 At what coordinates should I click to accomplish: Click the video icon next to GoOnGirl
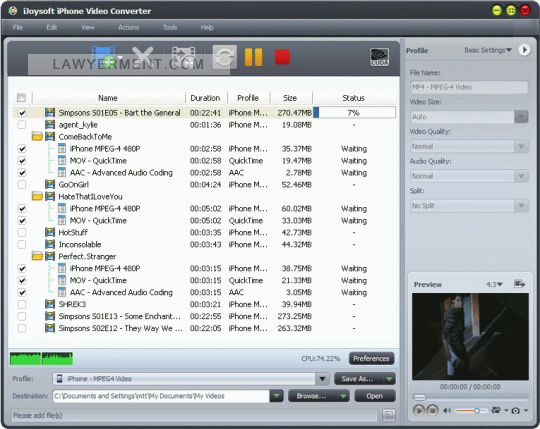point(50,185)
